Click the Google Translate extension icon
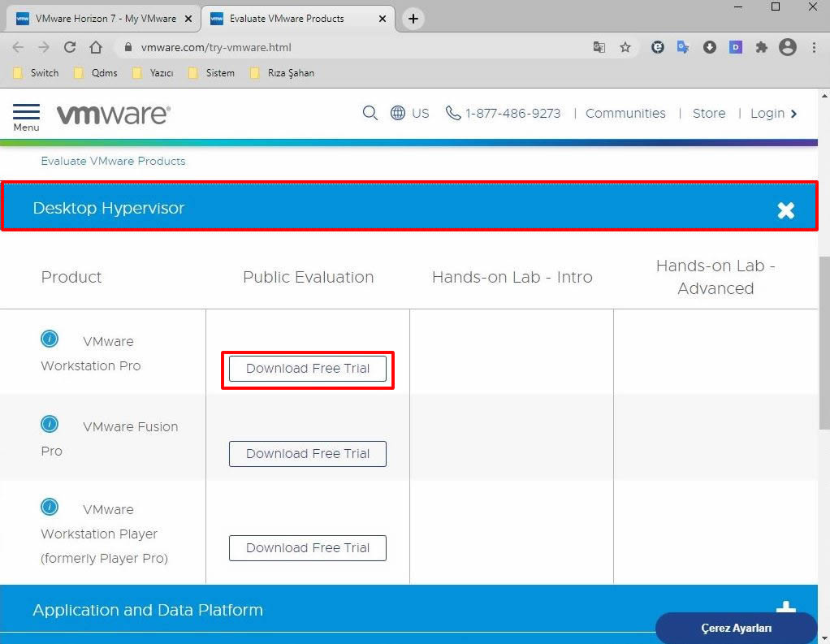 click(x=683, y=47)
